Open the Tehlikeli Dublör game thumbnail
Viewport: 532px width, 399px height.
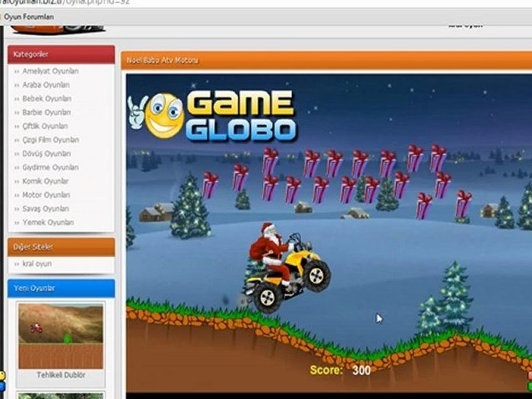(x=61, y=336)
